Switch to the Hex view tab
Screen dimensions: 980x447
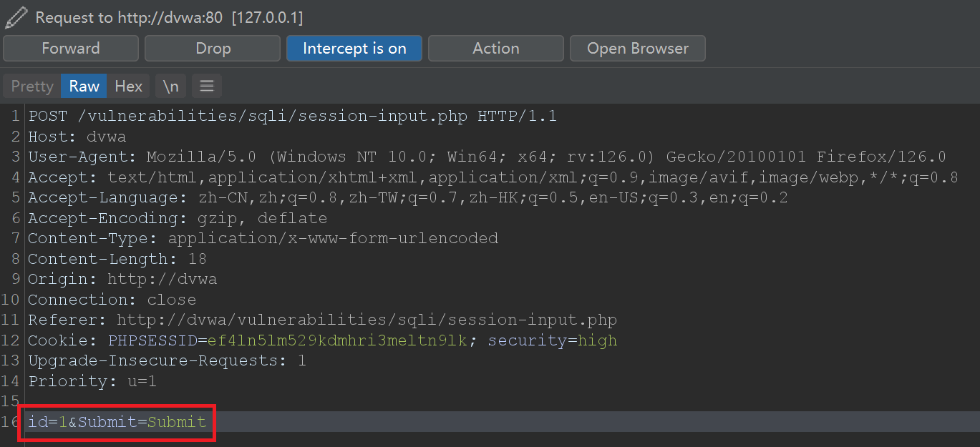click(129, 86)
